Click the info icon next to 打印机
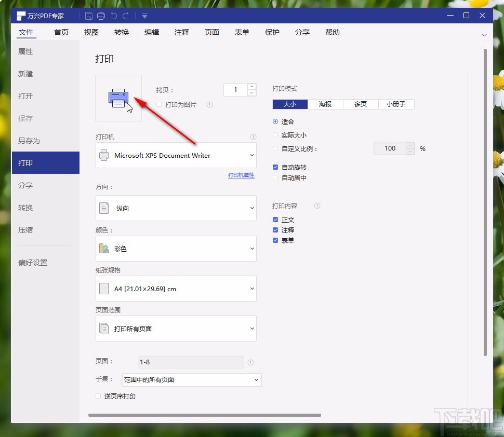Image resolution: width=504 pixels, height=437 pixels. pos(253,136)
